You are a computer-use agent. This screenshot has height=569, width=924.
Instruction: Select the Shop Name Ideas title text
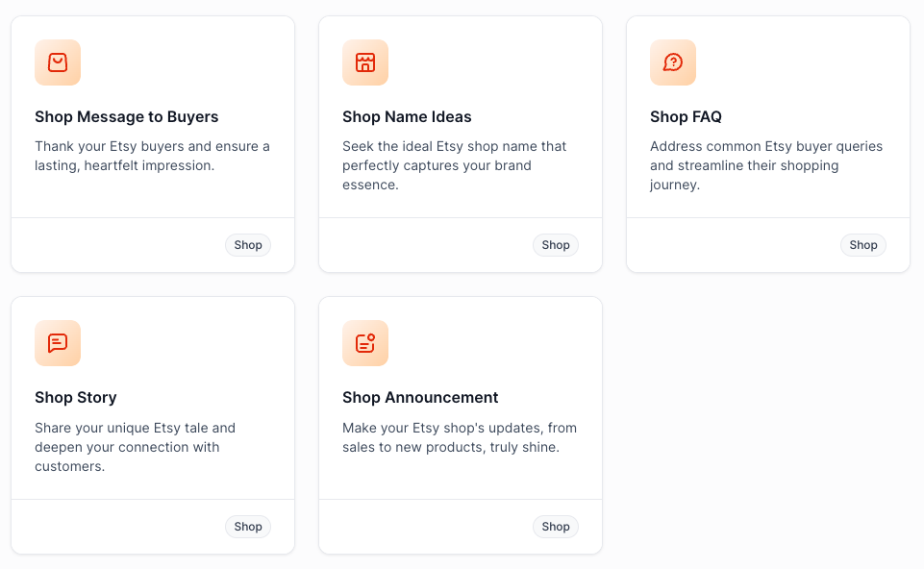[407, 116]
